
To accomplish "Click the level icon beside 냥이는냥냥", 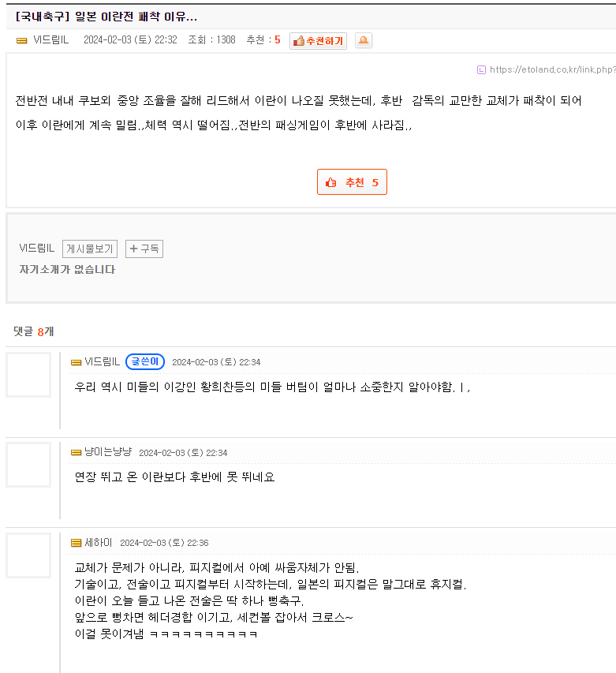I will coord(77,452).
